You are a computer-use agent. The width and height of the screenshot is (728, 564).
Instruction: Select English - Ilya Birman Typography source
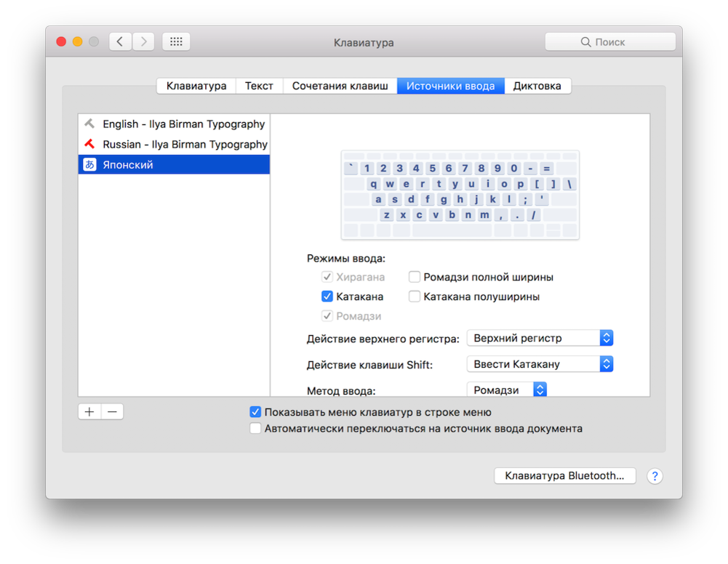(x=174, y=124)
